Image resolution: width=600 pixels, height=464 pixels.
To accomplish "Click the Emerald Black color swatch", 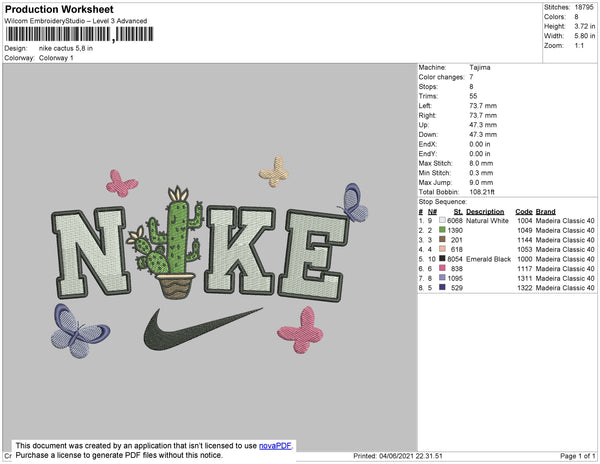I will click(x=442, y=259).
